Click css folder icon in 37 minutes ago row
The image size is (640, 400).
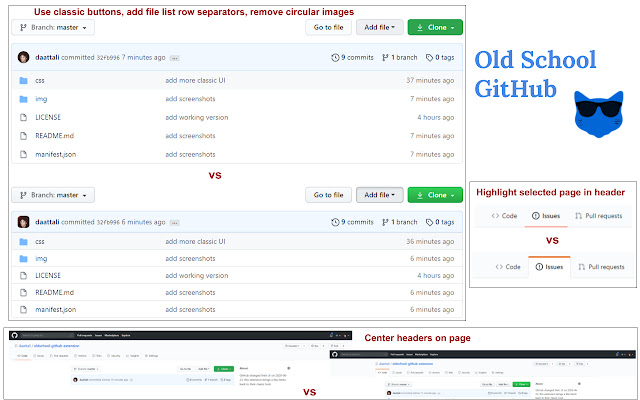[x=23, y=80]
